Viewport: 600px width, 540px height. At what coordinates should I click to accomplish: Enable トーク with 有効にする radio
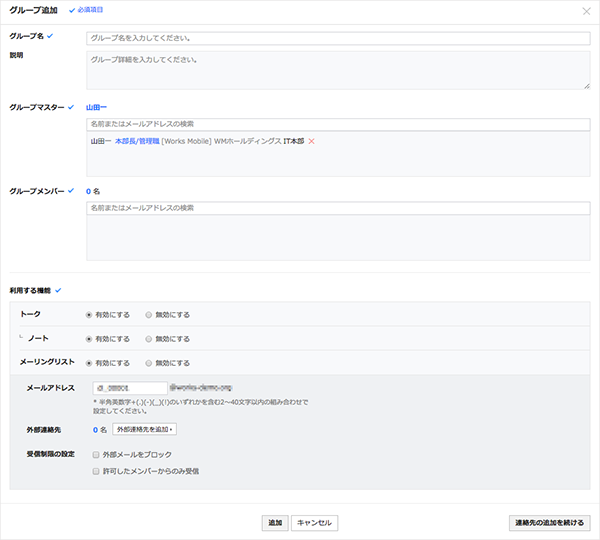[x=90, y=314]
